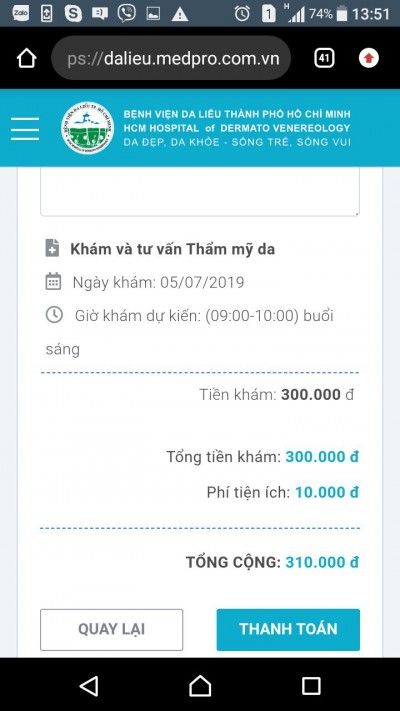
Task: Open the tab switcher showing 41 tabs
Action: click(324, 58)
